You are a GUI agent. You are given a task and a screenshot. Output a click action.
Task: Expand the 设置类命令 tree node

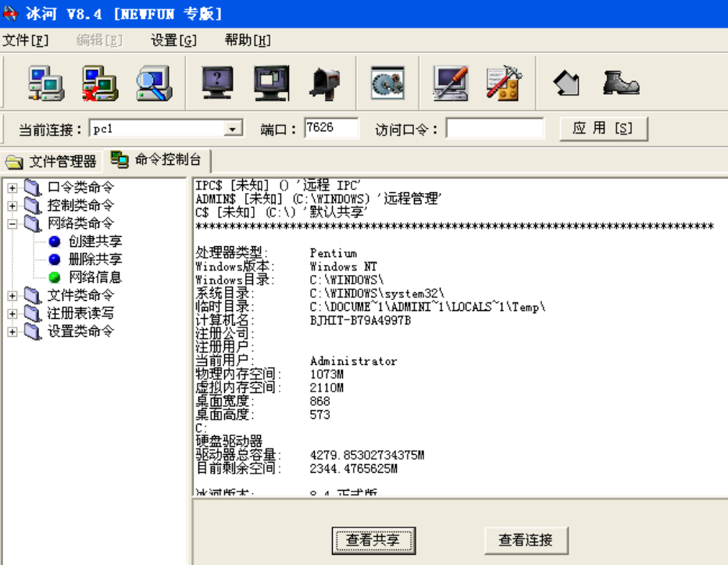coord(12,332)
